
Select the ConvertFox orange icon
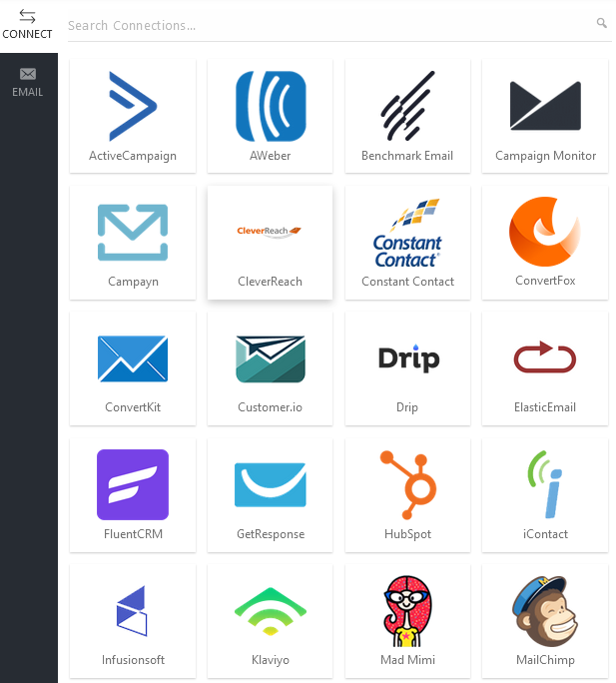coord(545,232)
